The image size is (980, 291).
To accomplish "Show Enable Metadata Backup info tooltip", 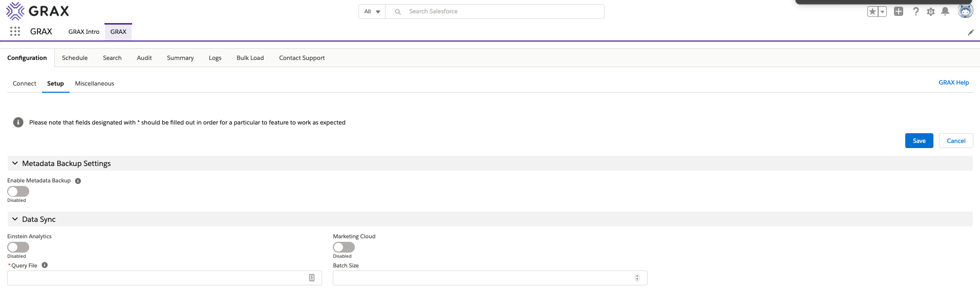I will tap(78, 181).
